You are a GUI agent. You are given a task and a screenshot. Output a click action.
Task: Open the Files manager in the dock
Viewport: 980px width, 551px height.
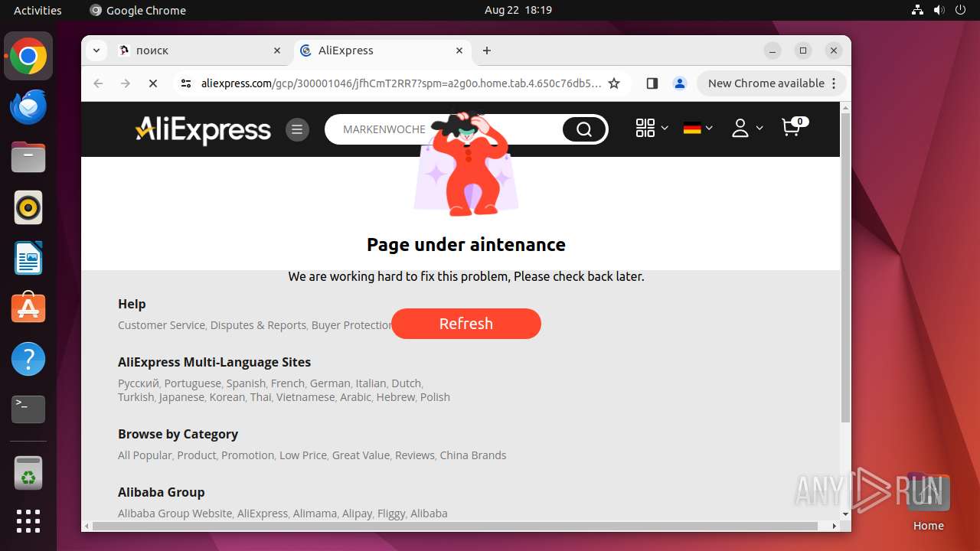(x=28, y=157)
